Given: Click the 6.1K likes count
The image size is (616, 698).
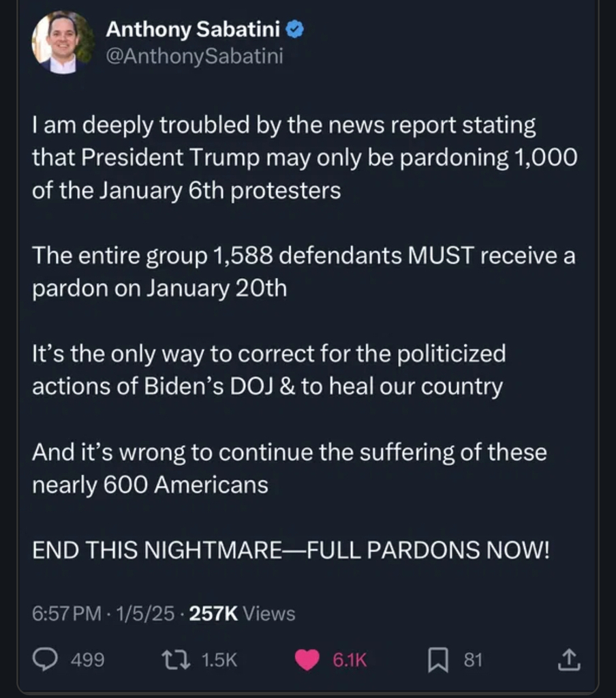Looking at the screenshot, I should tap(349, 660).
